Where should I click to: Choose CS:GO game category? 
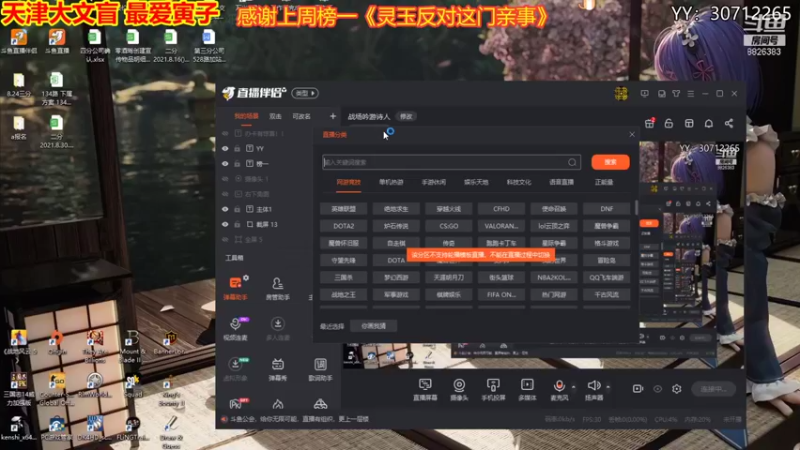click(x=449, y=226)
